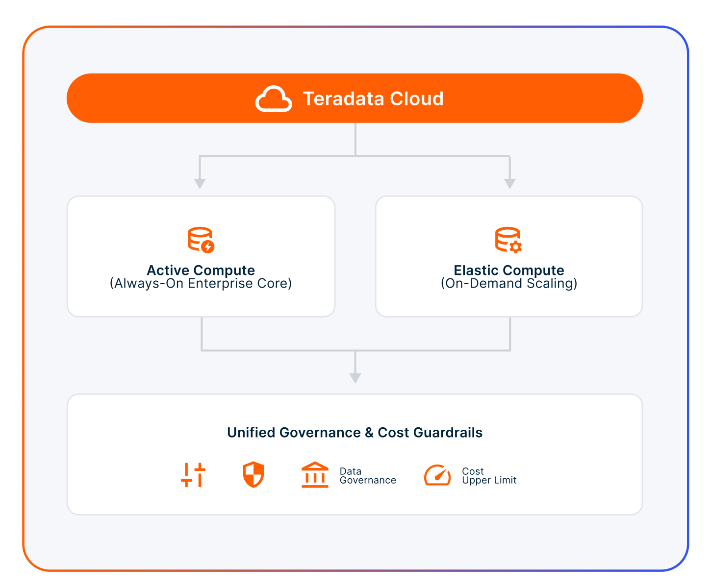Click the Elastic Compute database gear icon
Viewport: 711px width, 588px height.
point(508,240)
